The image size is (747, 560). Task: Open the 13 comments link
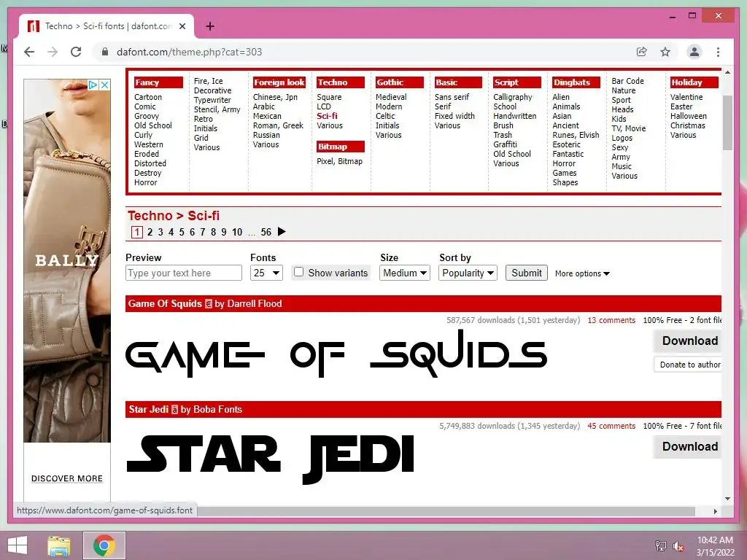click(611, 320)
